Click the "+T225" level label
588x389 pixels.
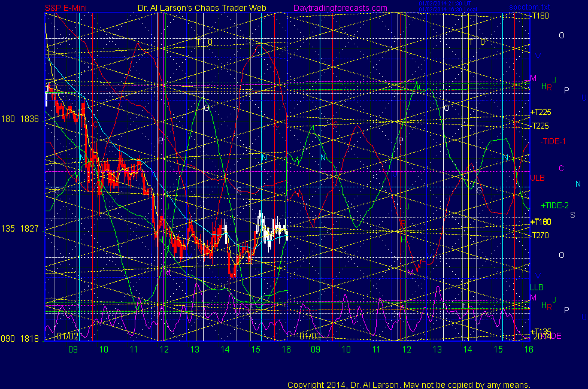coord(541,112)
